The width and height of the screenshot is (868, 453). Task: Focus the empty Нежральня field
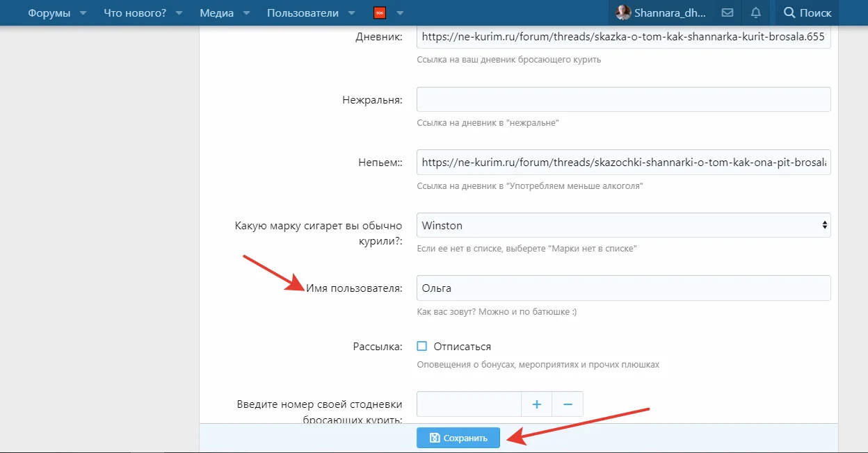pos(623,99)
